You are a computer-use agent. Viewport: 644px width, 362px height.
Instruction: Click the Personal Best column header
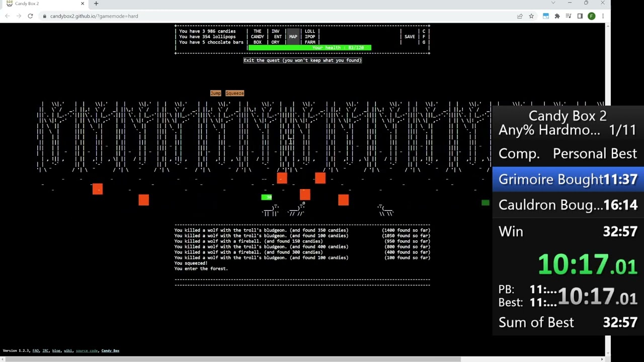[595, 154]
